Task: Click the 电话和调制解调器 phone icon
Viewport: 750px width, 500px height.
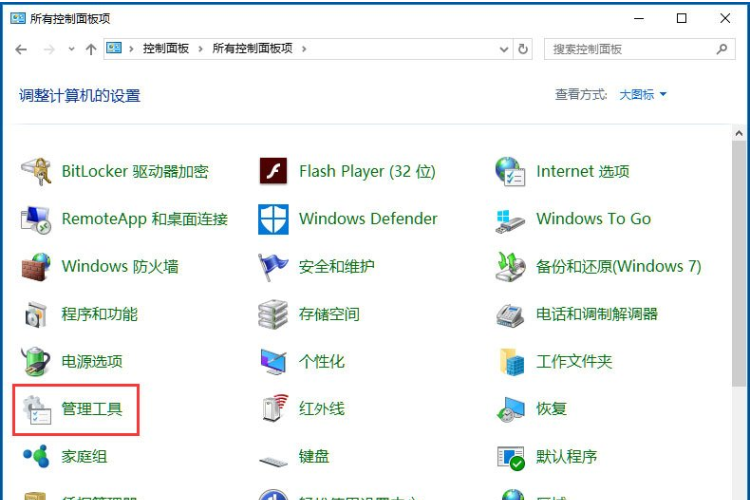Action: [510, 315]
